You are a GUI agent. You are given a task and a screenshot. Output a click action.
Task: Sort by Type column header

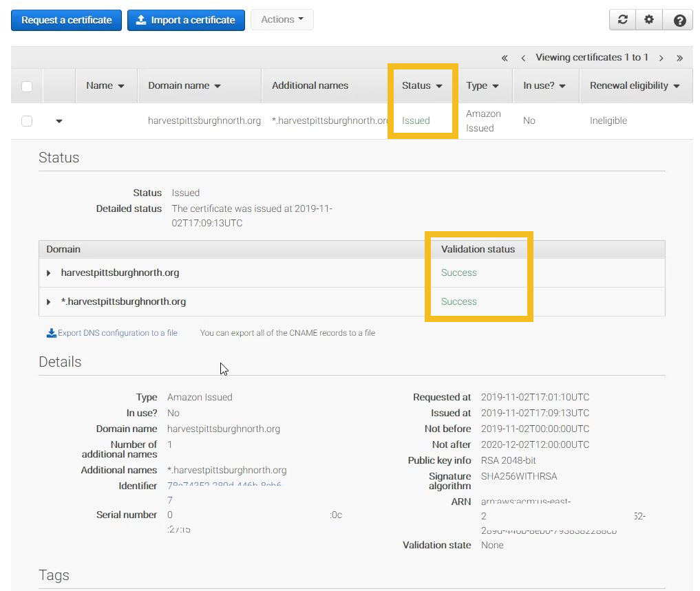click(482, 86)
